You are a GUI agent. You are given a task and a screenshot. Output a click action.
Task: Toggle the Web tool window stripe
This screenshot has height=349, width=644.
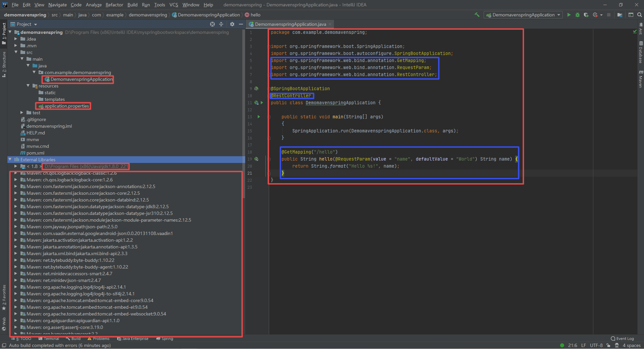[4, 324]
